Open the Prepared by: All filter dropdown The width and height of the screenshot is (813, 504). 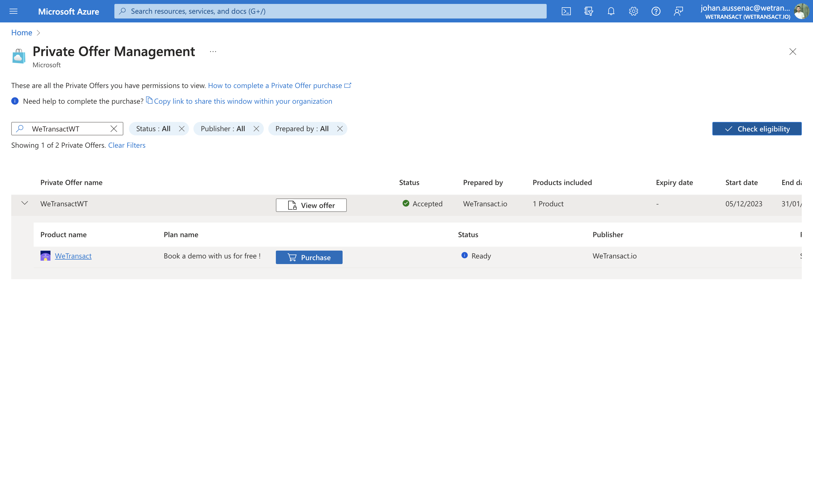point(302,129)
